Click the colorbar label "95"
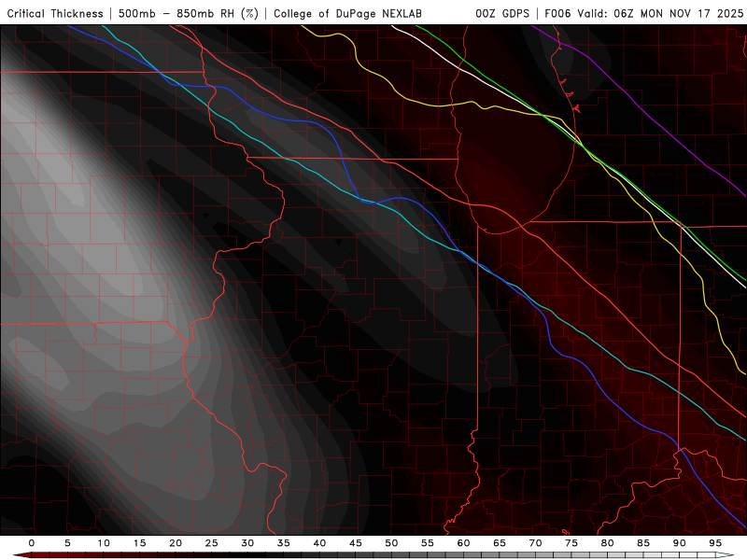This screenshot has height=560, width=747. [715, 543]
